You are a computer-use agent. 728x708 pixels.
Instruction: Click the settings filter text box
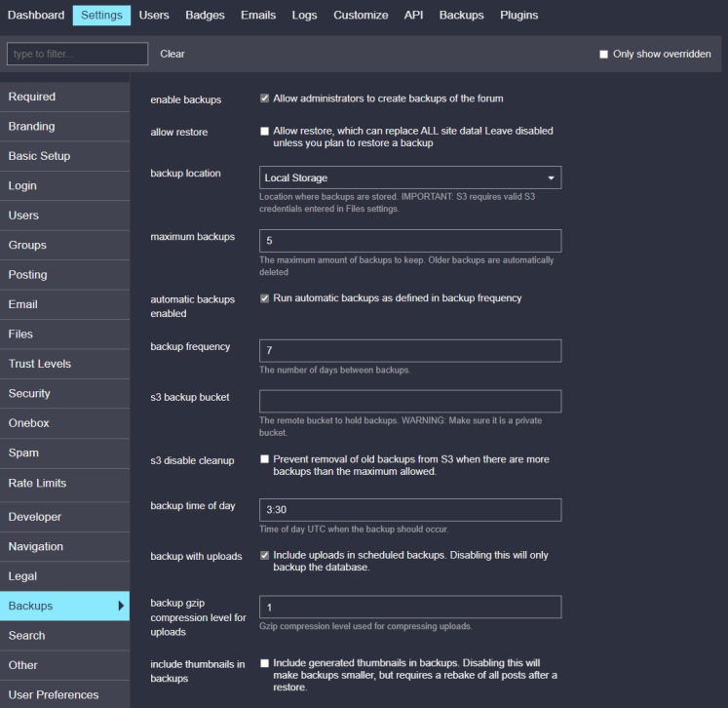pos(77,54)
